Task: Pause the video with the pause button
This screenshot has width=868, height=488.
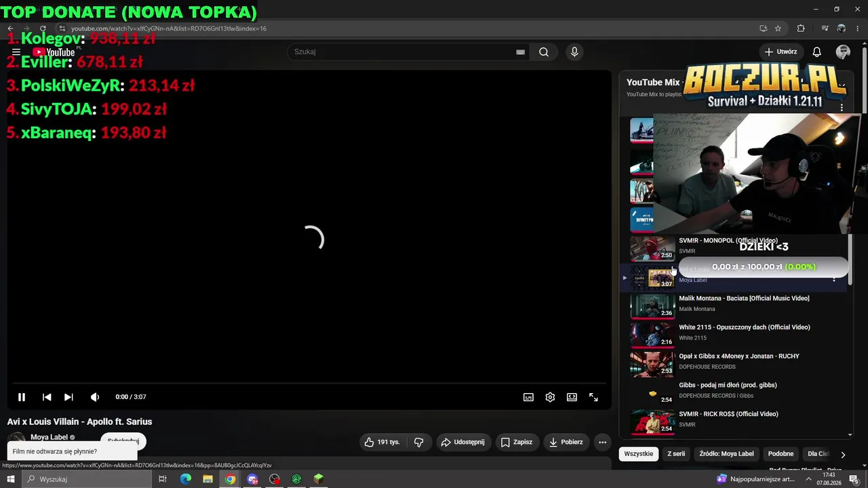Action: [x=22, y=397]
